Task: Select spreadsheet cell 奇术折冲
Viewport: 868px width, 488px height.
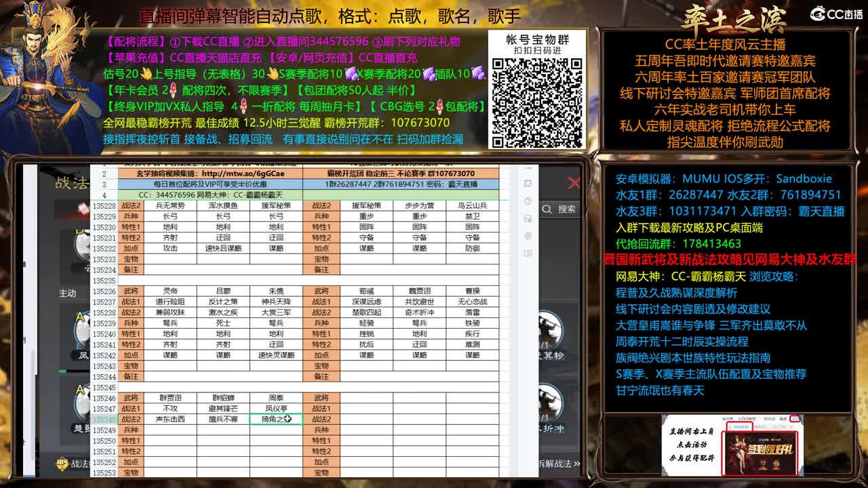Action: click(x=420, y=312)
